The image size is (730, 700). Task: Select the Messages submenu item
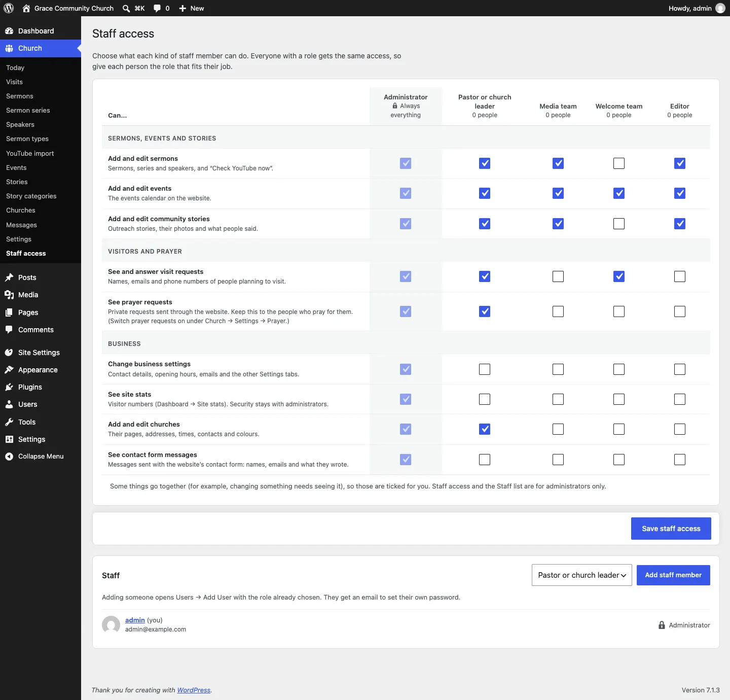(x=21, y=225)
